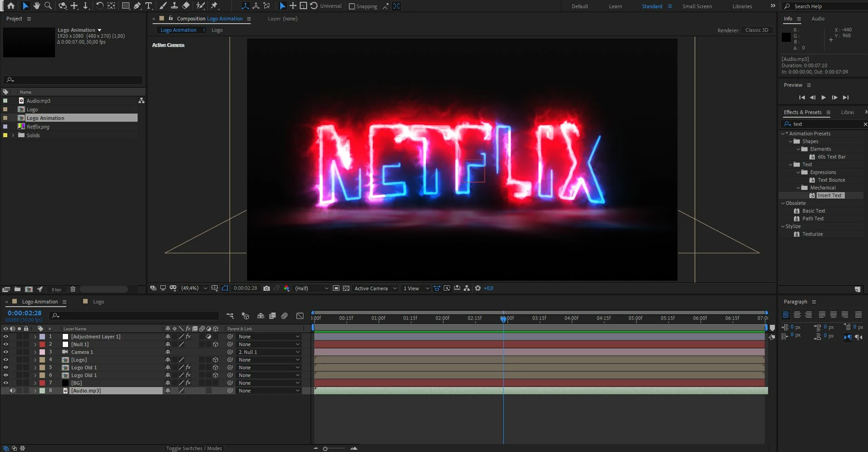Select the Hand tool
868x452 pixels.
37,6
